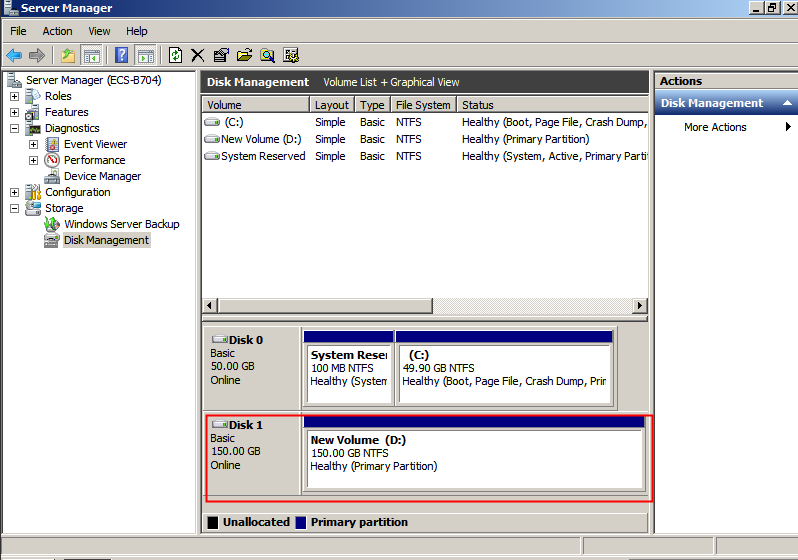Click the scroll right arrow of volume list
Viewport: 798px width, 560px height.
point(640,305)
